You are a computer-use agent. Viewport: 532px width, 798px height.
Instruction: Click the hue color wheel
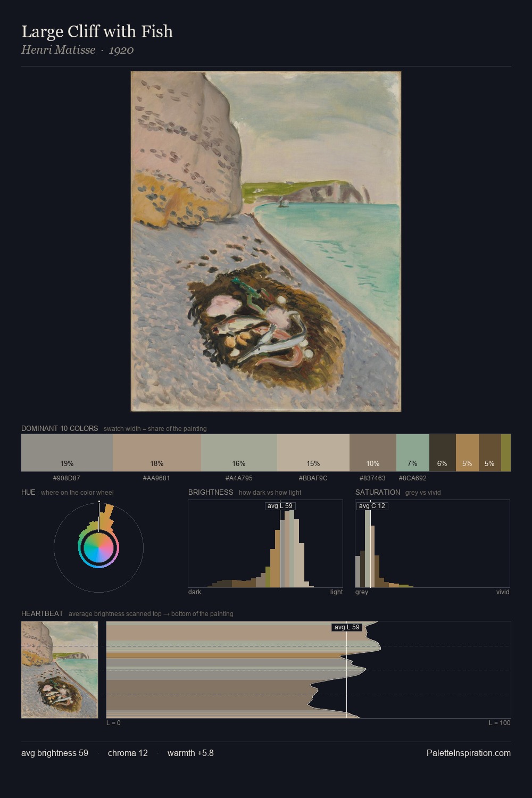click(x=98, y=547)
